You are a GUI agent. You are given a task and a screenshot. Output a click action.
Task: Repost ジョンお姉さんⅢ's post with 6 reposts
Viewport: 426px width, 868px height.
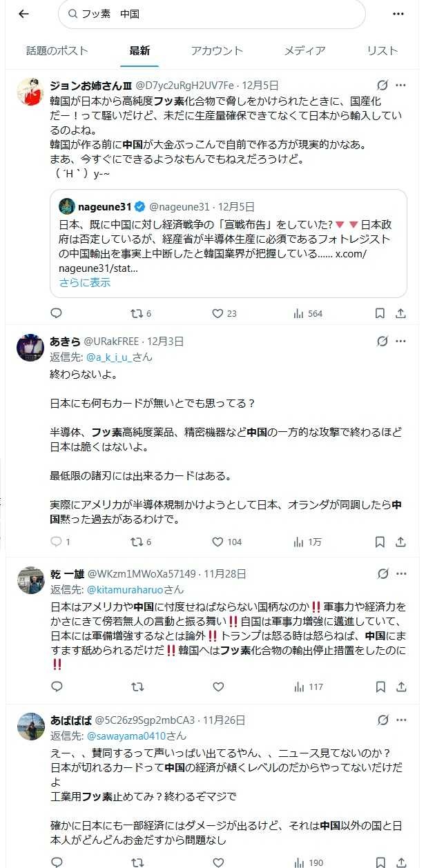click(137, 313)
